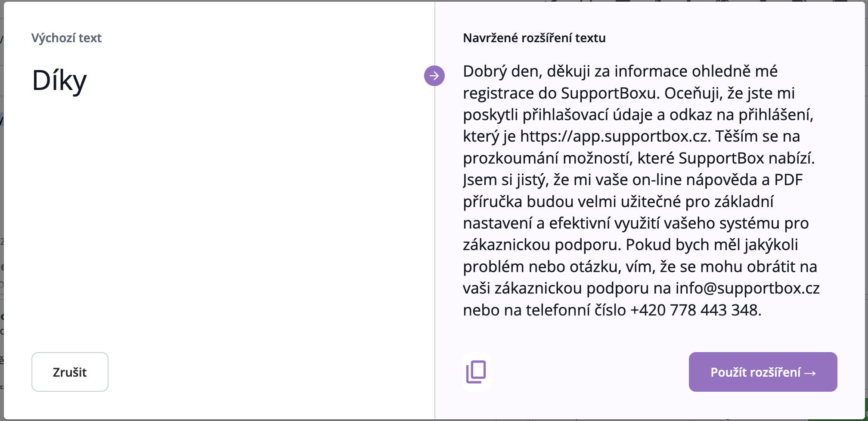
Task: Open the https://app.supportbox.cz address in the text
Action: [x=614, y=136]
